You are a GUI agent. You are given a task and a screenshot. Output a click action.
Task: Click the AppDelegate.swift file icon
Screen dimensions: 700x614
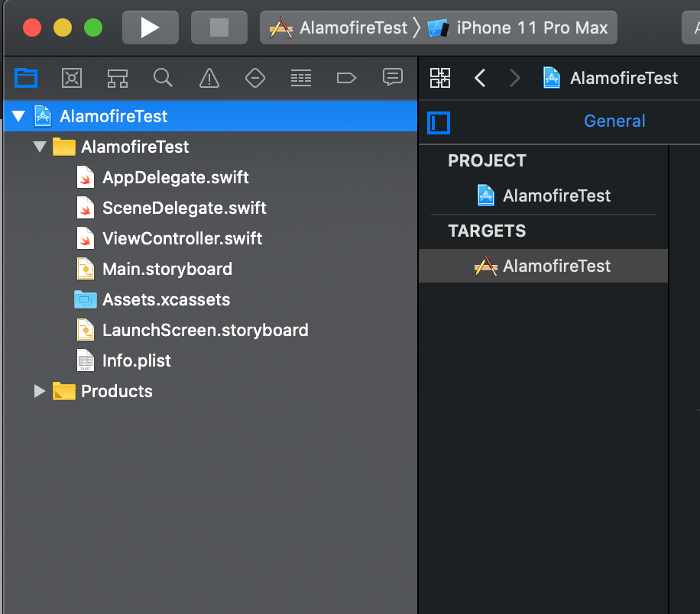[x=86, y=177]
